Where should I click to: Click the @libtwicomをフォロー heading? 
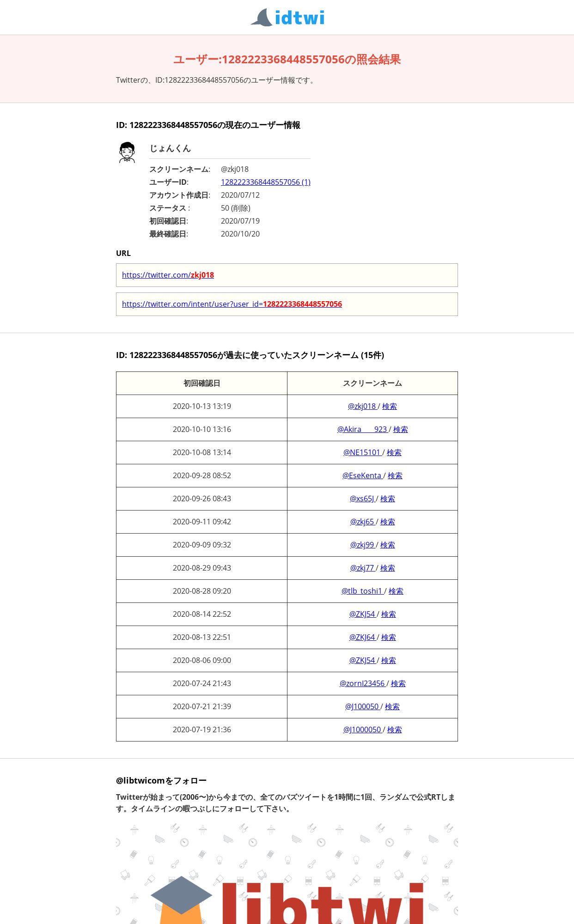coord(161,780)
